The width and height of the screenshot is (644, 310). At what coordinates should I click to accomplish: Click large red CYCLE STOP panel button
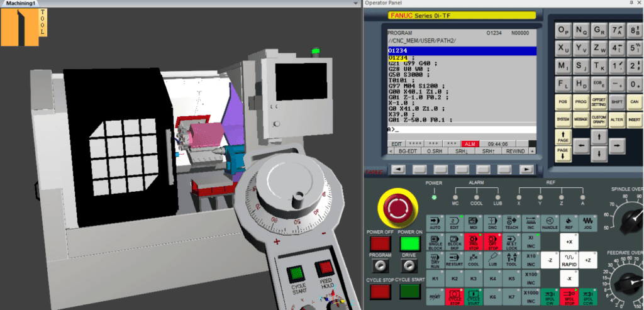click(380, 292)
